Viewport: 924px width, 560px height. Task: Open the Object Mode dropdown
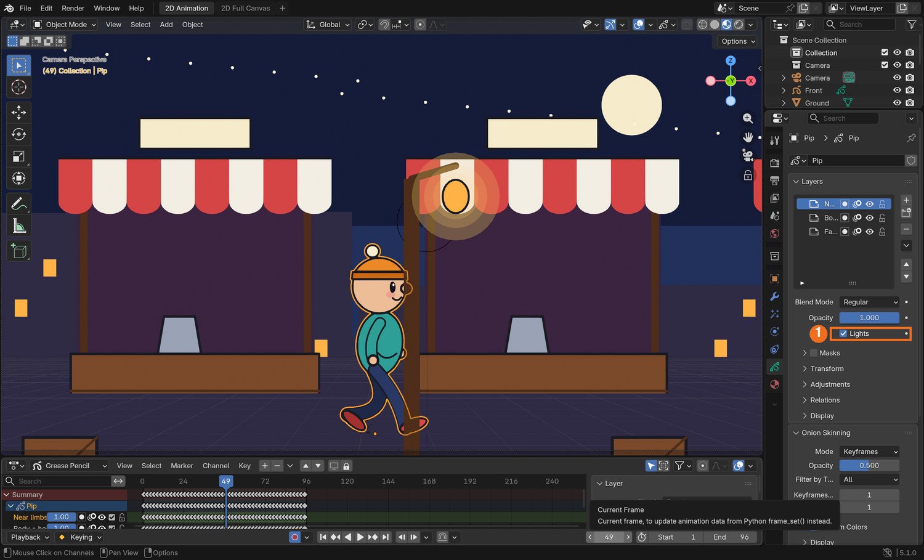(x=65, y=25)
